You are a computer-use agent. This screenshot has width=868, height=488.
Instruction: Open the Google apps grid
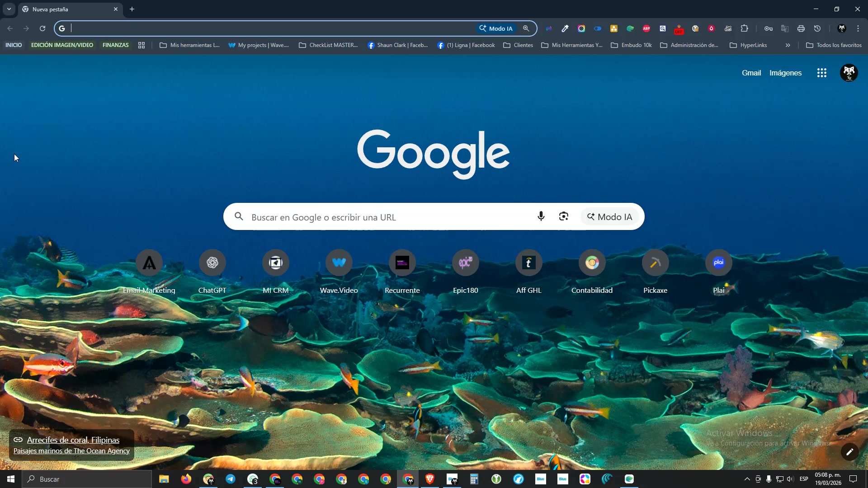(821, 73)
